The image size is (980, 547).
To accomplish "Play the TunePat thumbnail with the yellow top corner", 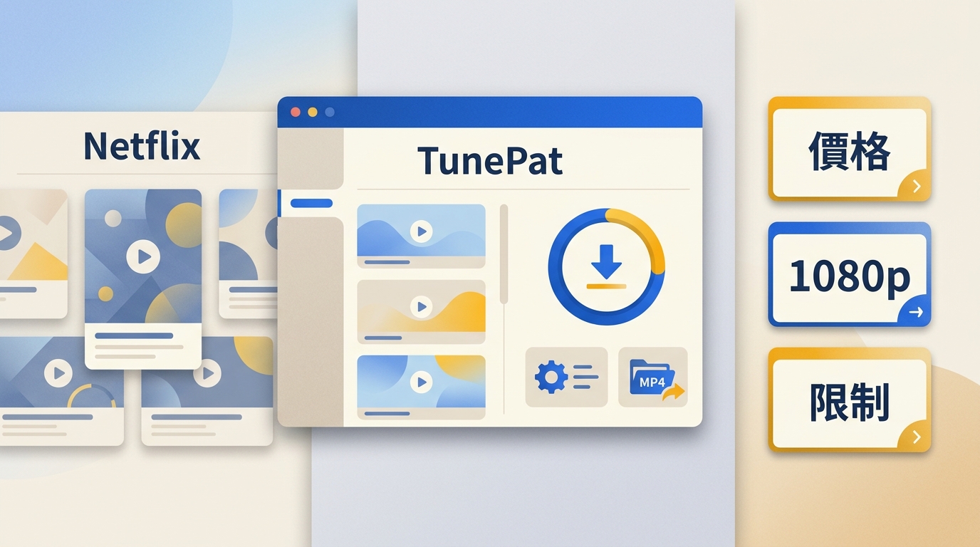I will (422, 382).
